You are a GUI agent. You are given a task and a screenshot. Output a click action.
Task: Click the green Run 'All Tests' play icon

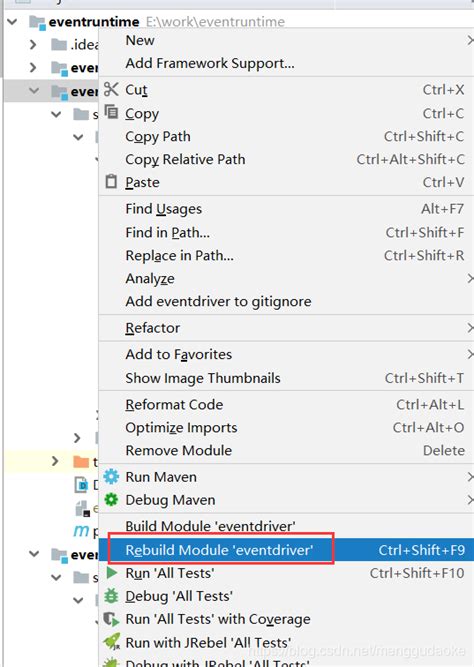click(x=111, y=573)
